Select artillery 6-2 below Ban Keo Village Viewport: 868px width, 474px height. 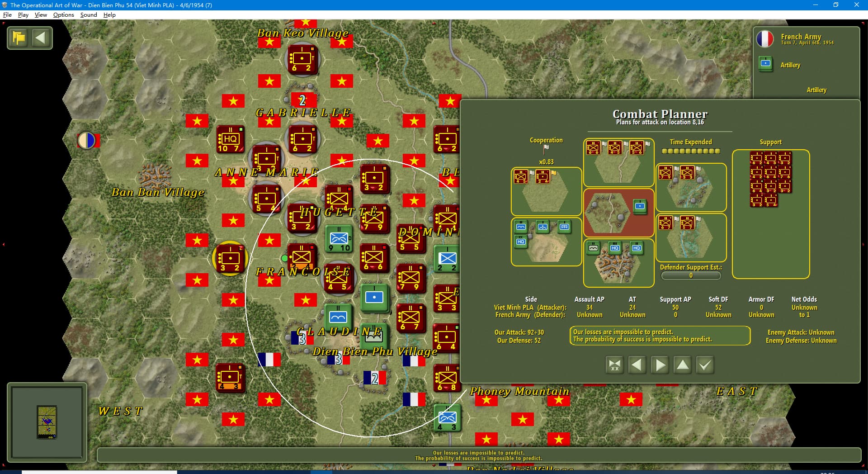point(302,59)
